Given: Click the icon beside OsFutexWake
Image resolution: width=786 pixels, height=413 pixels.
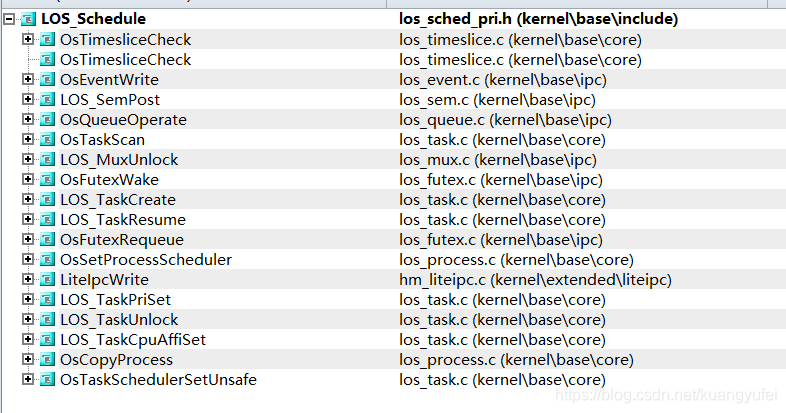Looking at the screenshot, I should [47, 179].
